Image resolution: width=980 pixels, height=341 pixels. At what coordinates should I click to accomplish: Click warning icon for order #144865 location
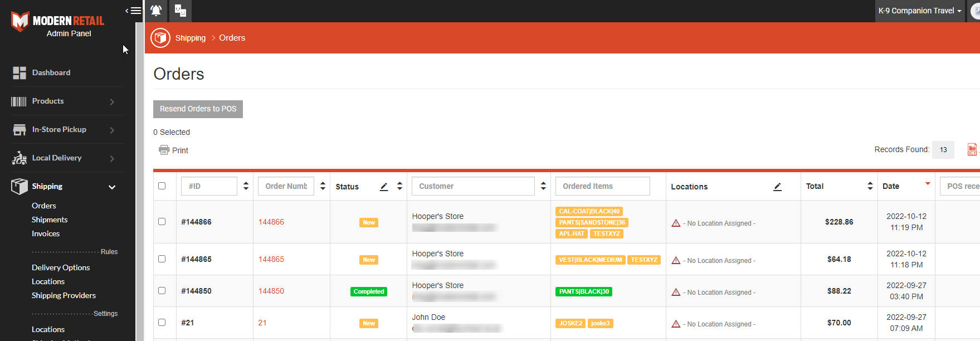[676, 260]
